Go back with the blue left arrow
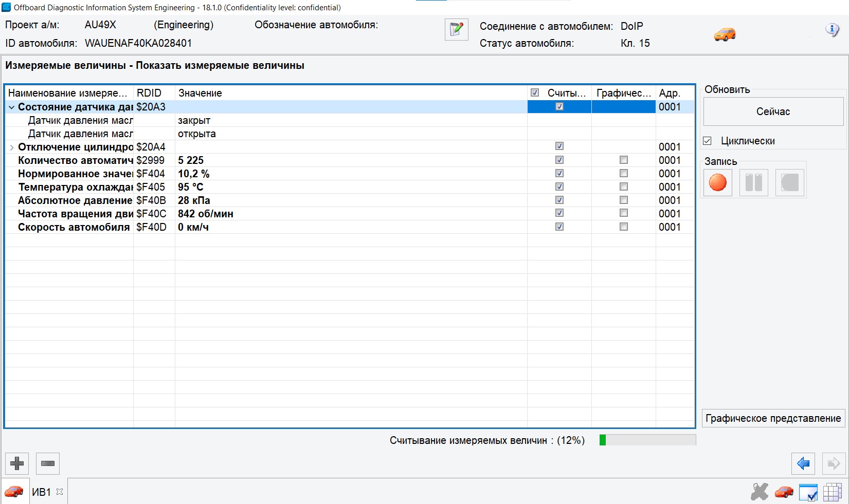849x504 pixels. tap(803, 463)
